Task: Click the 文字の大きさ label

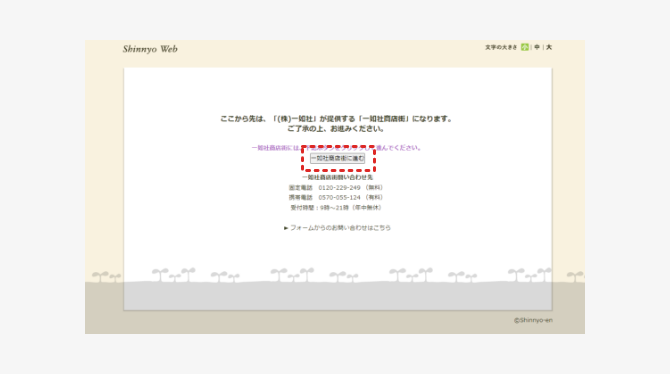Action: [x=501, y=47]
